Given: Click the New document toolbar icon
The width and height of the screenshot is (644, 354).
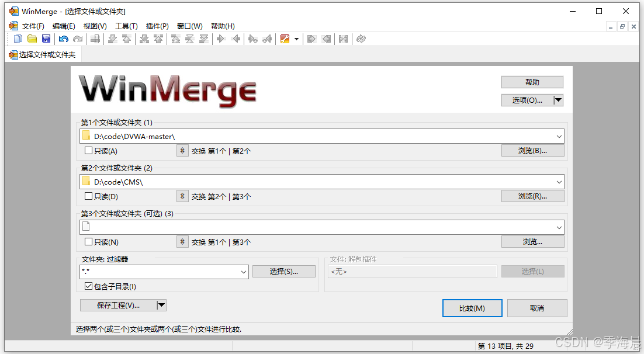Looking at the screenshot, I should pyautogui.click(x=18, y=39).
